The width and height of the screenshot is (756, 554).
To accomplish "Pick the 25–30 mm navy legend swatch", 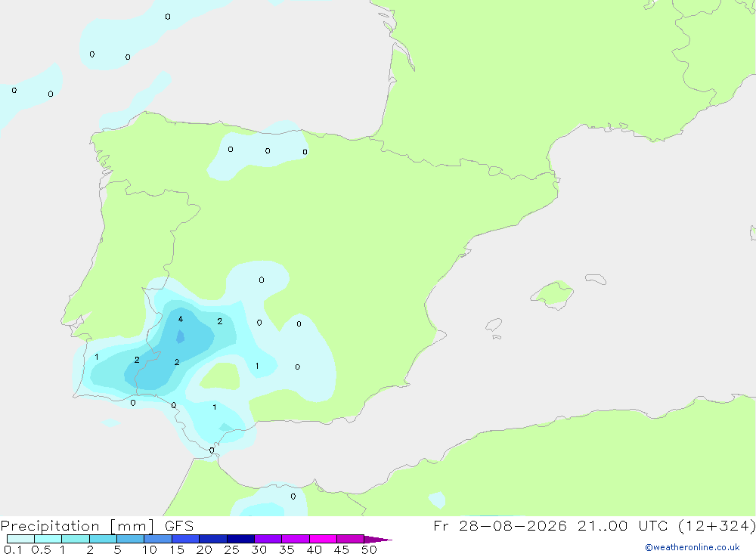I will pos(240,539).
